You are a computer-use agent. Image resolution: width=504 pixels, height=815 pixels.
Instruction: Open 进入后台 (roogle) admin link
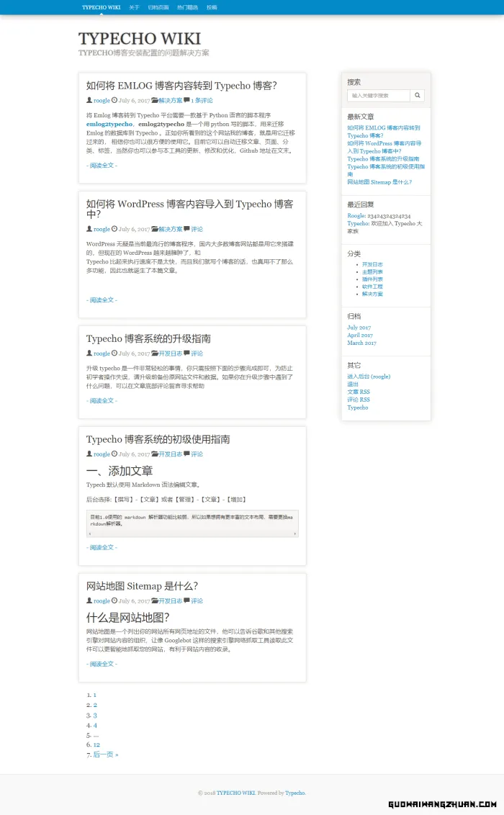click(x=369, y=377)
